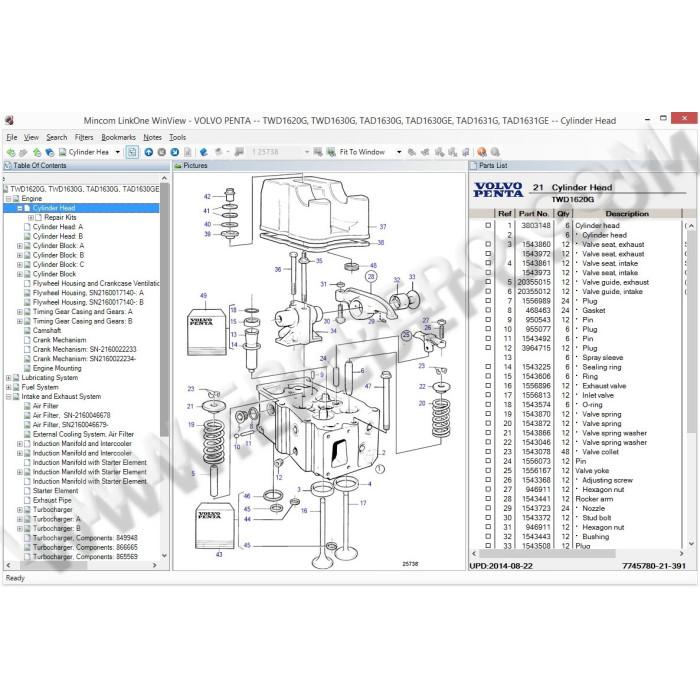
Task: Tick the checkbox for Gasket 468463
Action: [x=488, y=310]
